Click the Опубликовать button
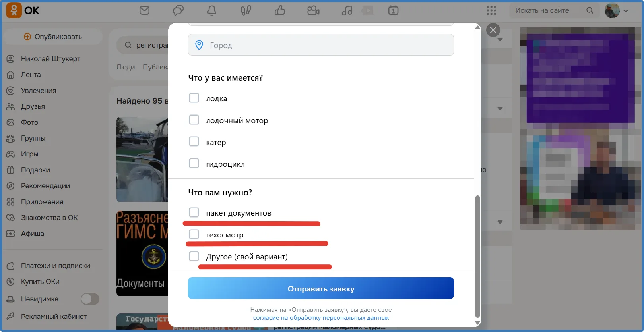The image size is (644, 332). [52, 37]
